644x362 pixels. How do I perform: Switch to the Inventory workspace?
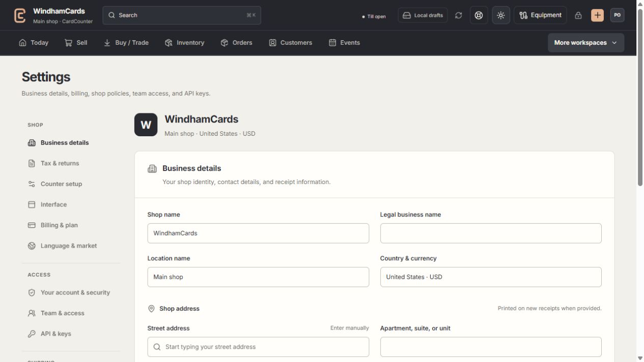coord(185,43)
